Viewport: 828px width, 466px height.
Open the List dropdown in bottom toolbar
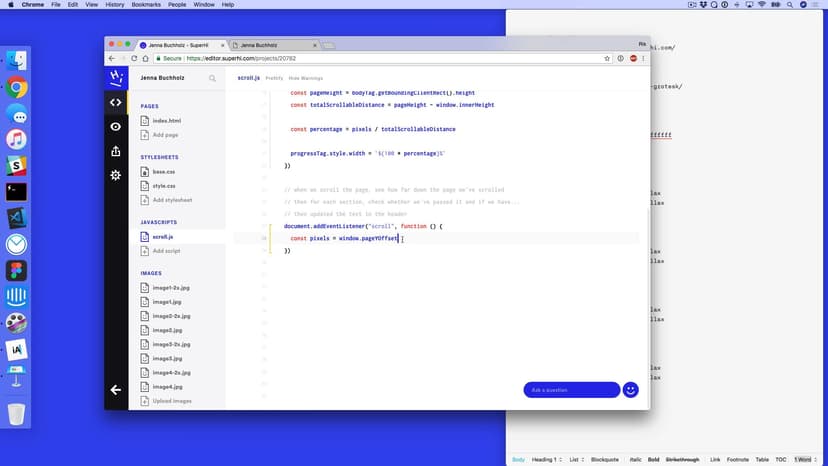[x=576, y=459]
